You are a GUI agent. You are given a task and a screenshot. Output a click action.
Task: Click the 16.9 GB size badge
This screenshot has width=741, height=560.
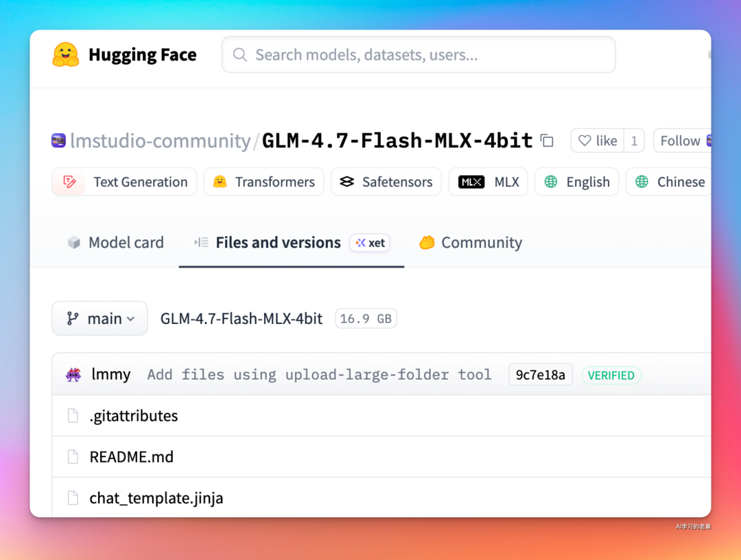(366, 319)
